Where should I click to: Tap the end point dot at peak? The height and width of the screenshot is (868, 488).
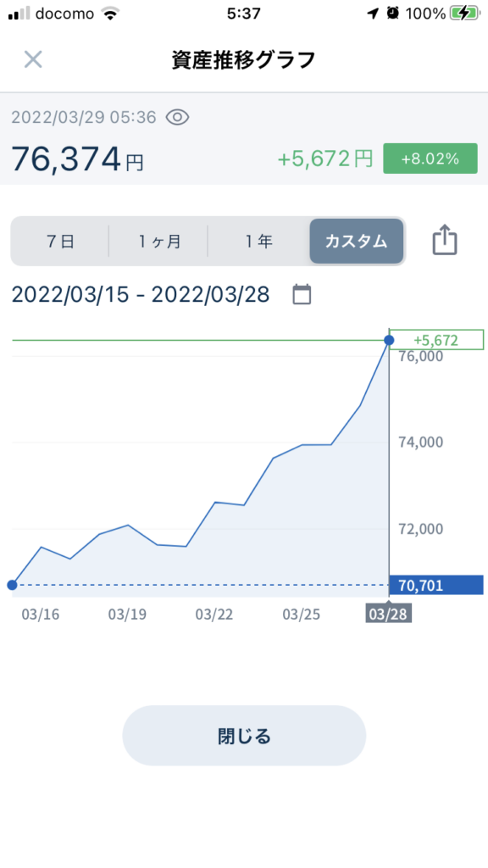click(x=389, y=340)
